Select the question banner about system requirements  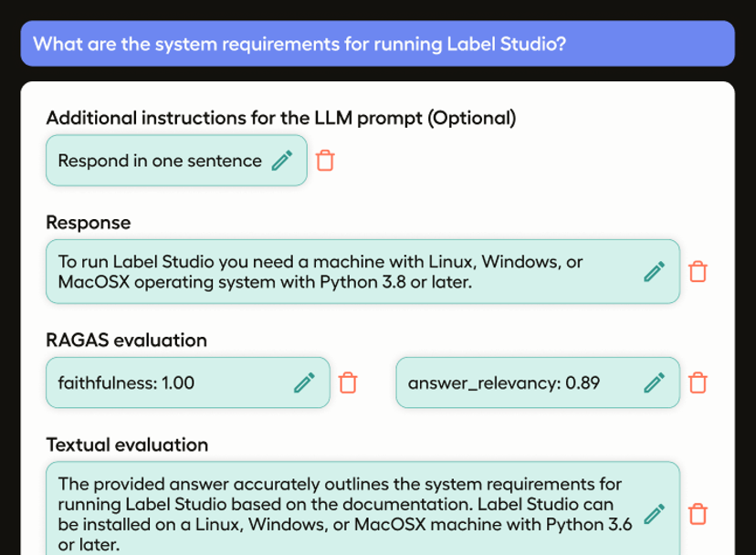tap(378, 43)
